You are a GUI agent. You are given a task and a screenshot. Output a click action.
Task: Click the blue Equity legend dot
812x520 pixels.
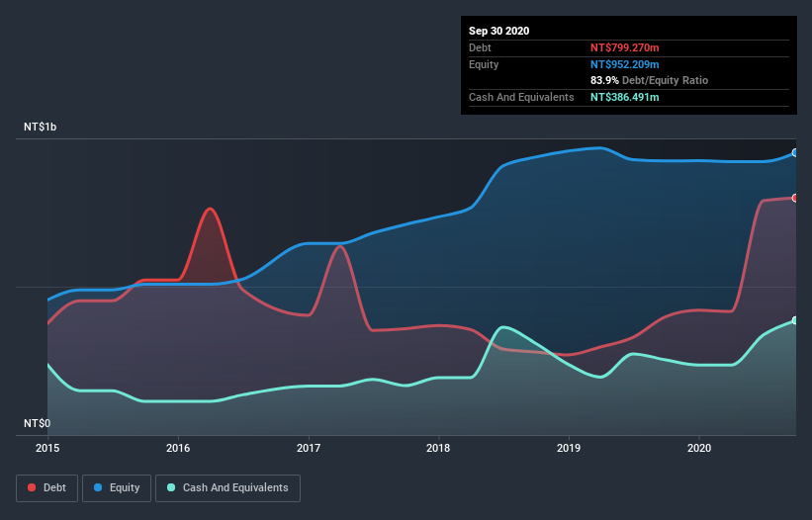click(x=98, y=487)
